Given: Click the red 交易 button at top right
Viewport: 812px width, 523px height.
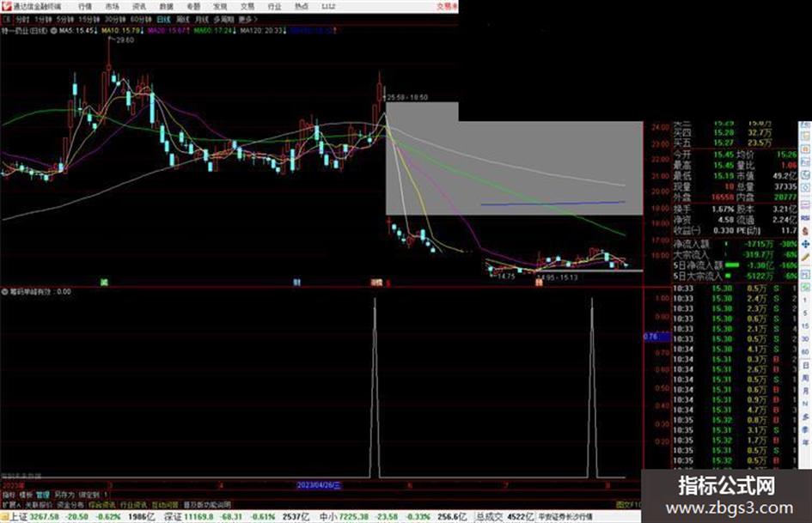Looking at the screenshot, I should tap(446, 6).
